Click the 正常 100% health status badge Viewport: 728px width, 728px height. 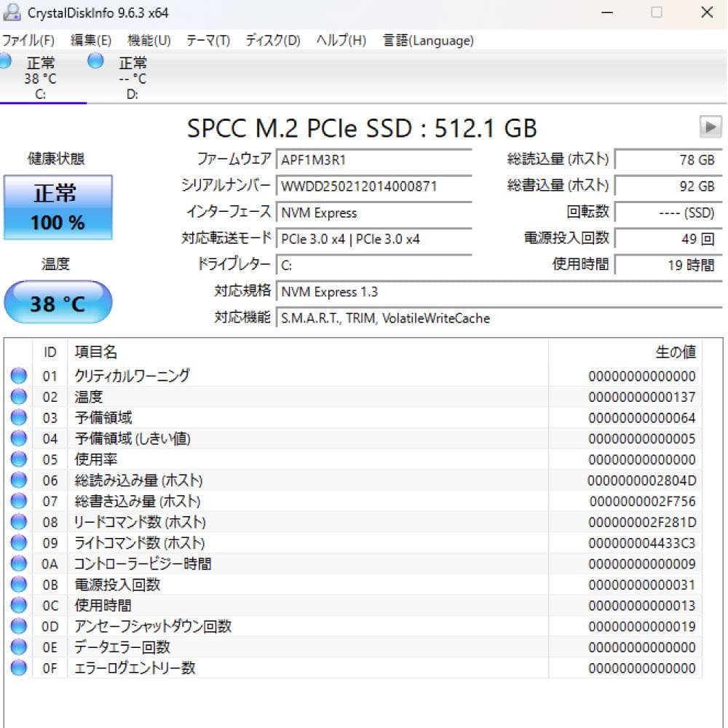pyautogui.click(x=58, y=207)
